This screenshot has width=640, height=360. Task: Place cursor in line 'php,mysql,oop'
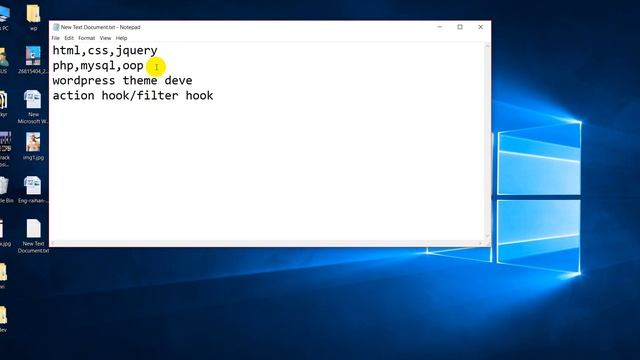coord(98,65)
